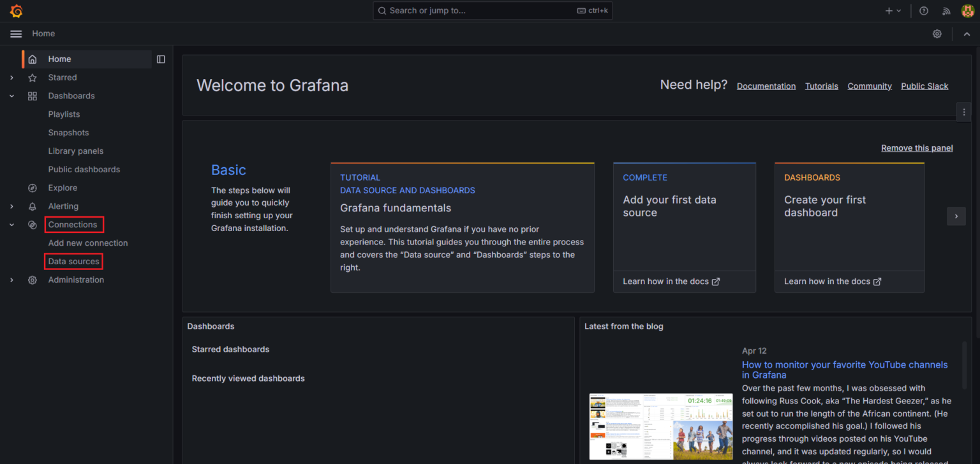Click the Administration gear icon
Image resolution: width=980 pixels, height=464 pixels.
32,280
